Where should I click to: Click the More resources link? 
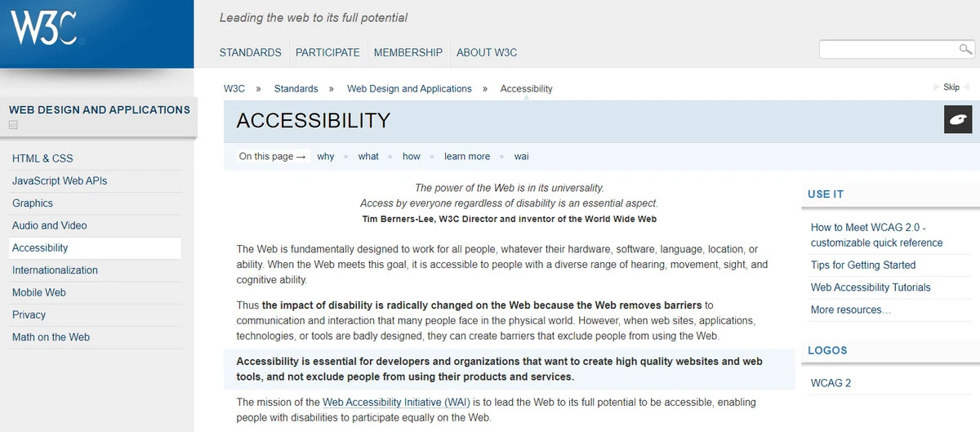point(850,310)
